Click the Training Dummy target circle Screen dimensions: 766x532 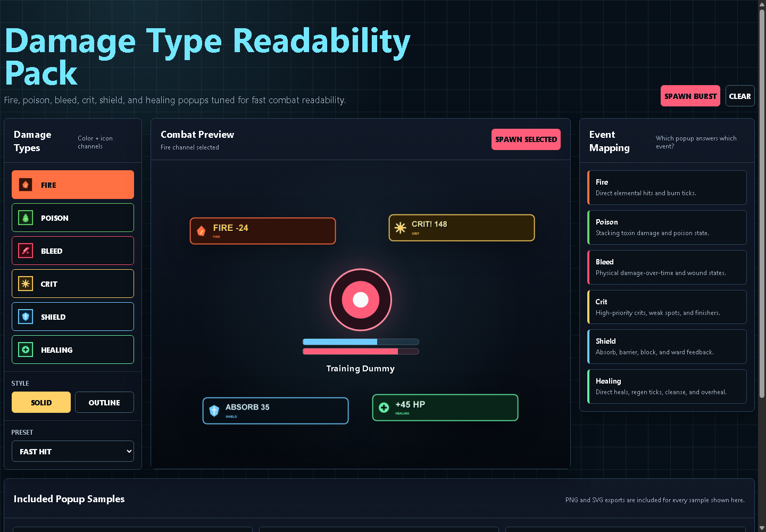(x=361, y=300)
